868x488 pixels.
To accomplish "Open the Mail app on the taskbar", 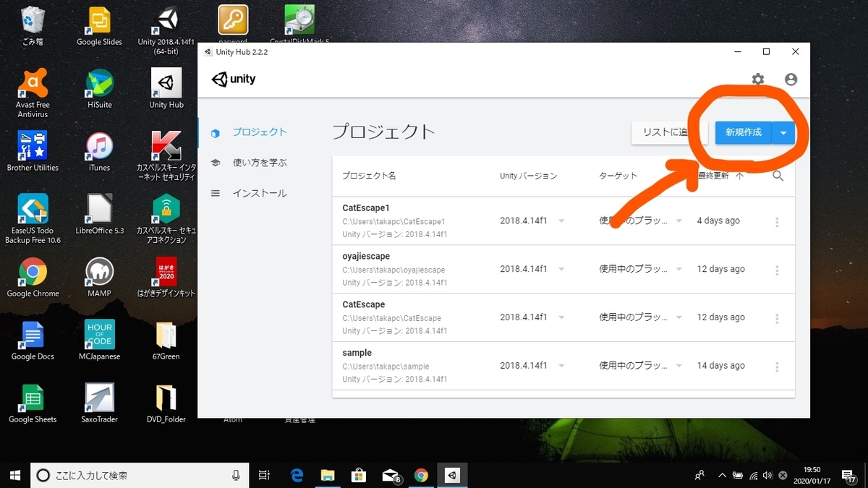I will pos(391,475).
